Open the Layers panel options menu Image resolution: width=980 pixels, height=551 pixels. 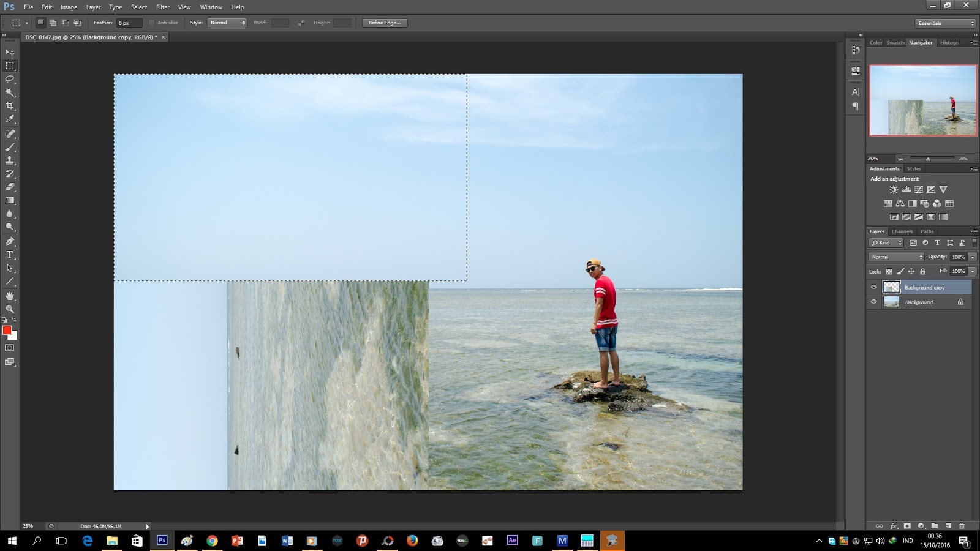(974, 231)
